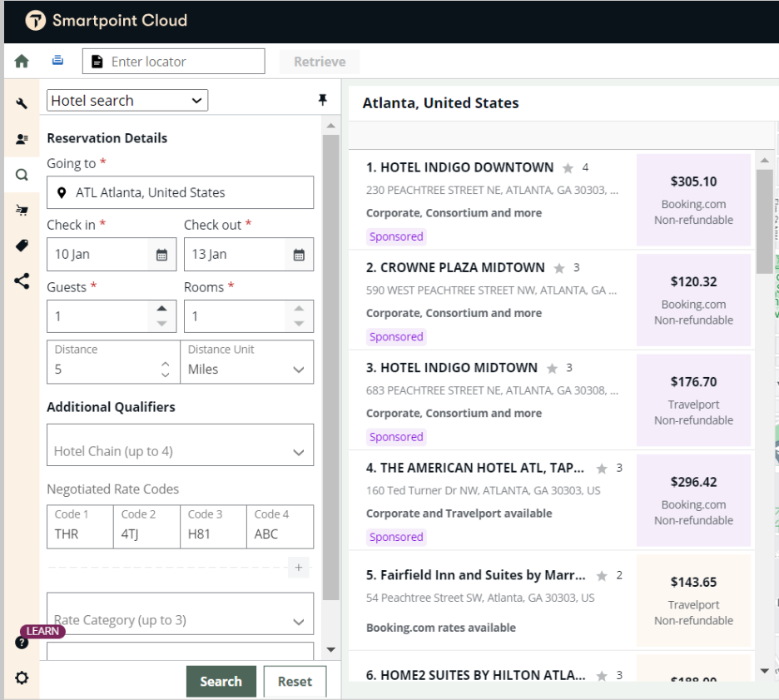Viewport: 779px width, 700px height.
Task: Expand the Hotel Chain (up to 4) dropdown
Action: tap(181, 445)
